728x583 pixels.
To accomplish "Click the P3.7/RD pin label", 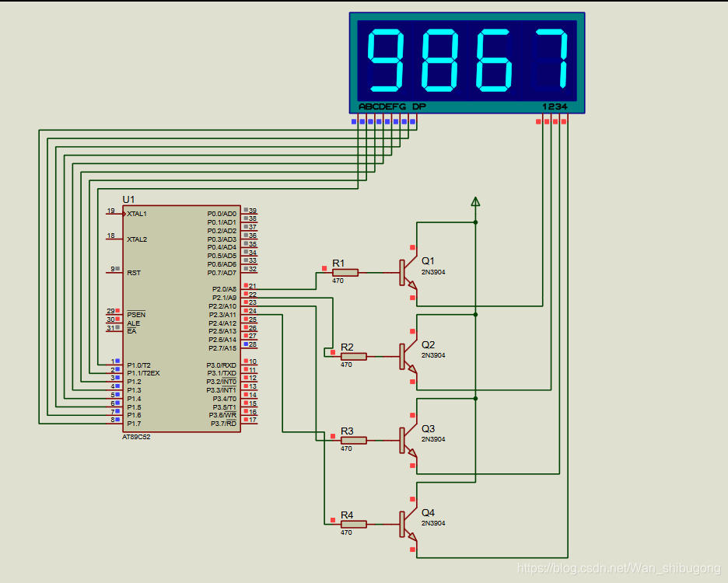I will 224,424.
